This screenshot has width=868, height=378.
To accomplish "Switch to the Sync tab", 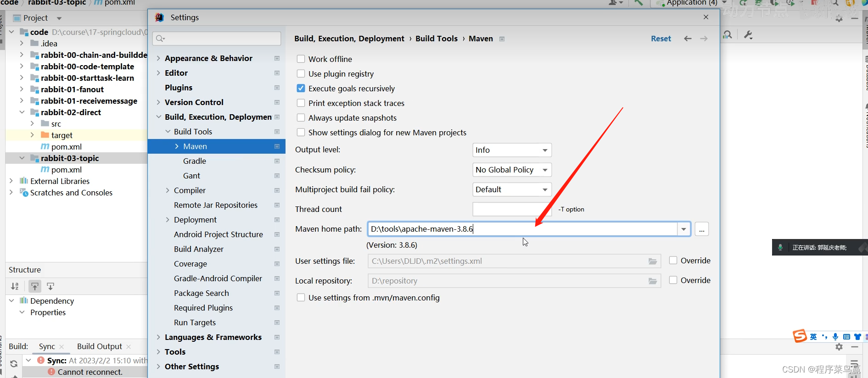I will click(47, 346).
